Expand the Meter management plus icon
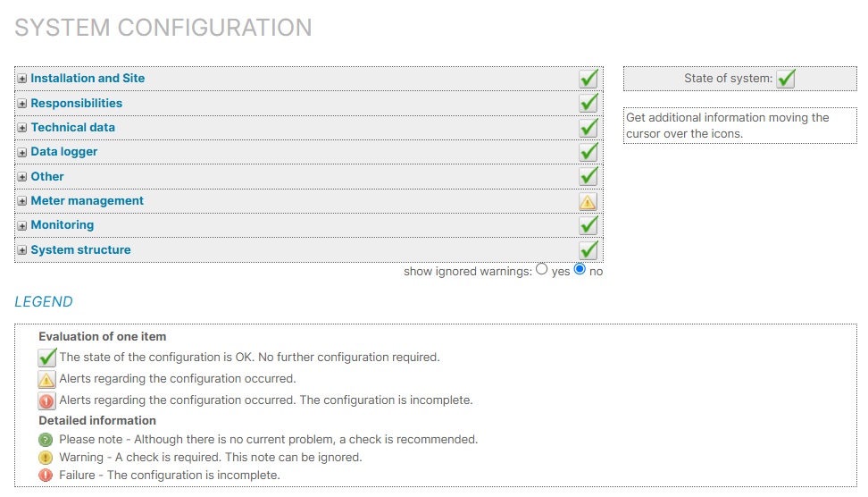This screenshot has height=497, width=868. (x=22, y=201)
